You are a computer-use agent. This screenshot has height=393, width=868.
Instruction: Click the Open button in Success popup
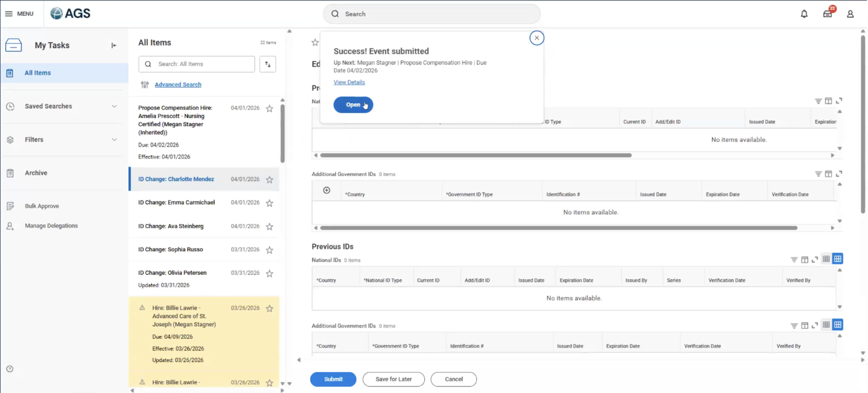tap(353, 105)
